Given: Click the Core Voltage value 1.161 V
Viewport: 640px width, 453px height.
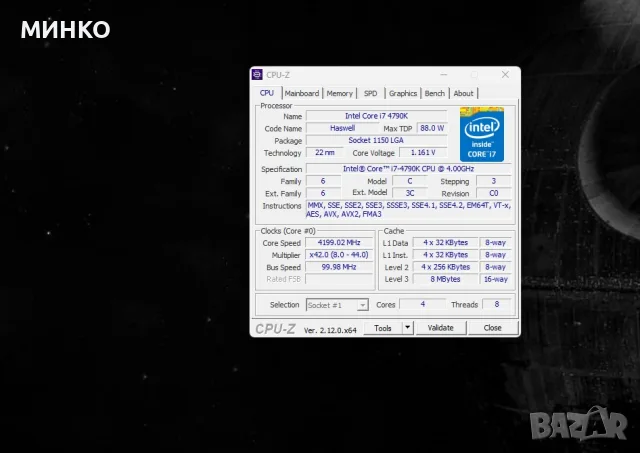Looking at the screenshot, I should (x=423, y=153).
